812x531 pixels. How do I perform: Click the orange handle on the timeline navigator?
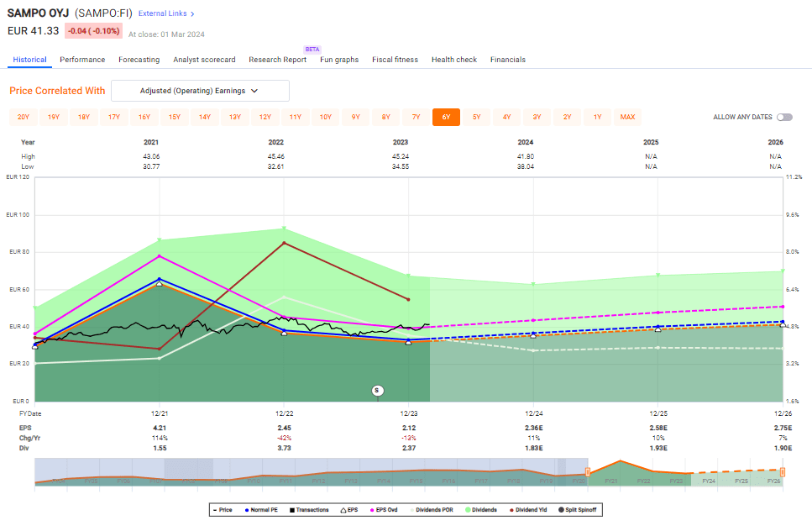pyautogui.click(x=587, y=472)
